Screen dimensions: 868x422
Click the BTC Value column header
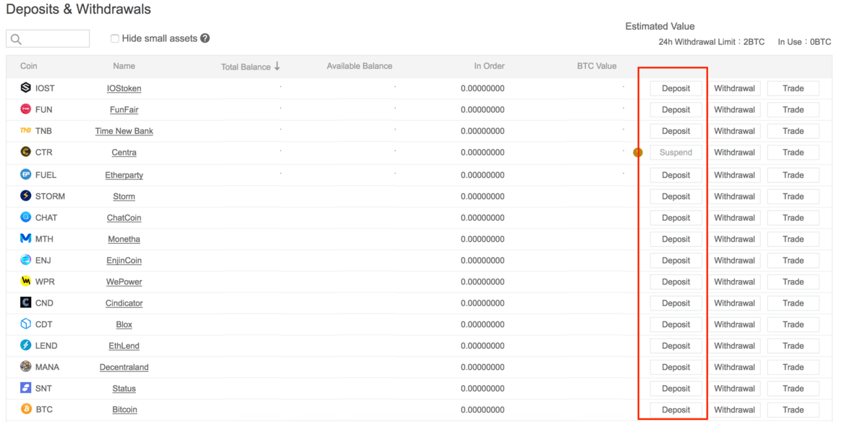597,66
